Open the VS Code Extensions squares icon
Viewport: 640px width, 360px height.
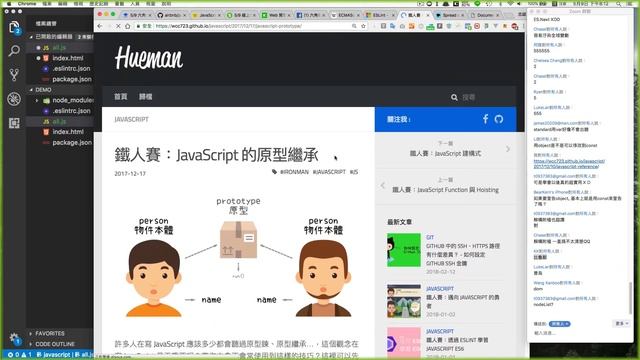pos(14,123)
